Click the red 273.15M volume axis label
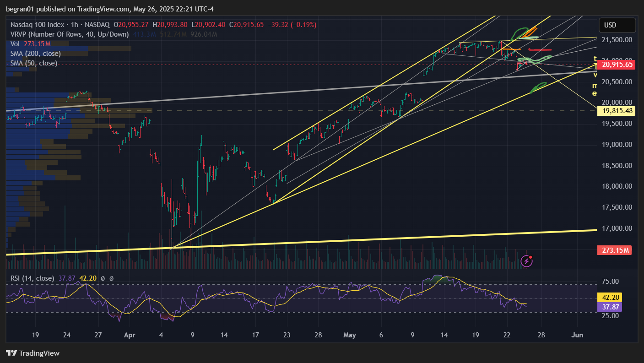The image size is (644, 363). tap(614, 250)
